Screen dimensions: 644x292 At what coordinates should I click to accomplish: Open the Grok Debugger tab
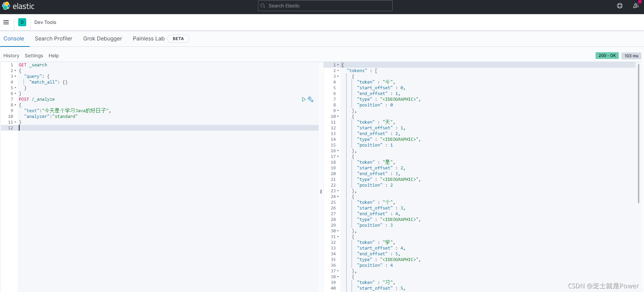[103, 38]
